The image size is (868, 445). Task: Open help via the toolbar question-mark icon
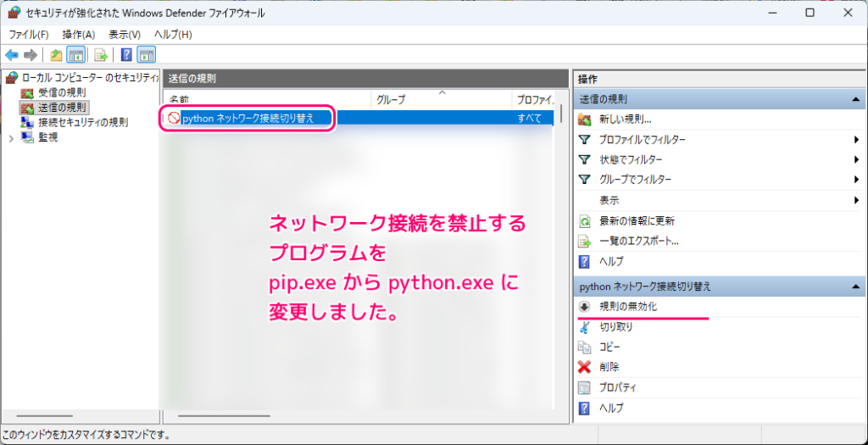point(127,55)
